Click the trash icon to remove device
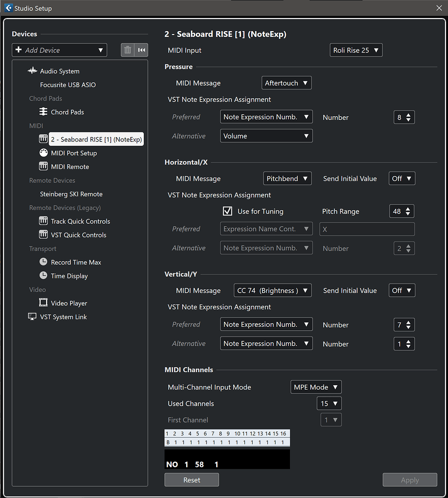Screen dimensions: 448x498 pyautogui.click(x=127, y=50)
